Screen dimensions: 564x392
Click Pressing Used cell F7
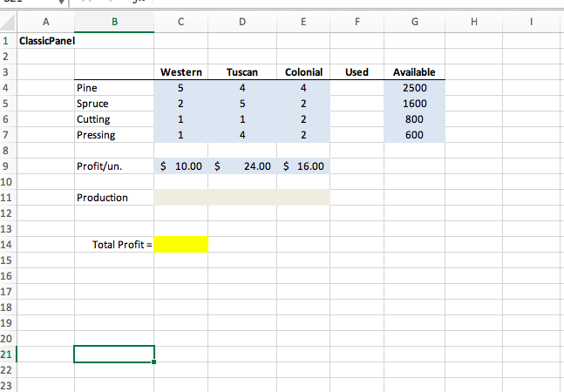coord(357,135)
